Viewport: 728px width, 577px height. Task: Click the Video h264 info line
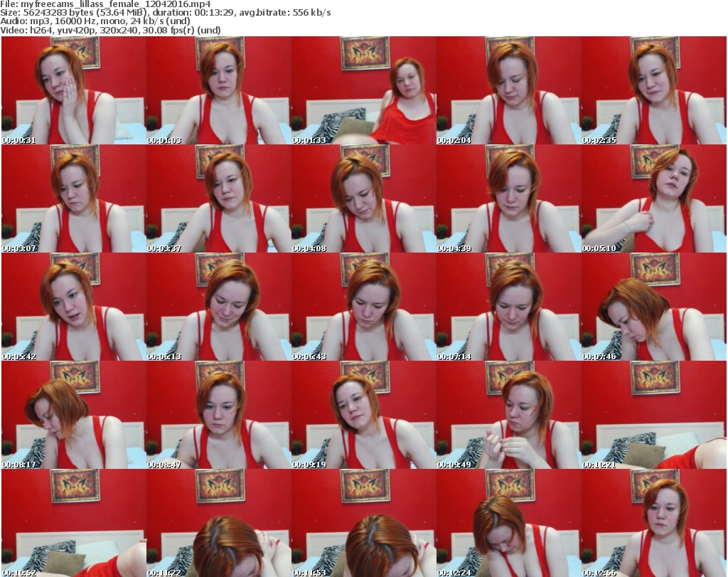pos(110,30)
